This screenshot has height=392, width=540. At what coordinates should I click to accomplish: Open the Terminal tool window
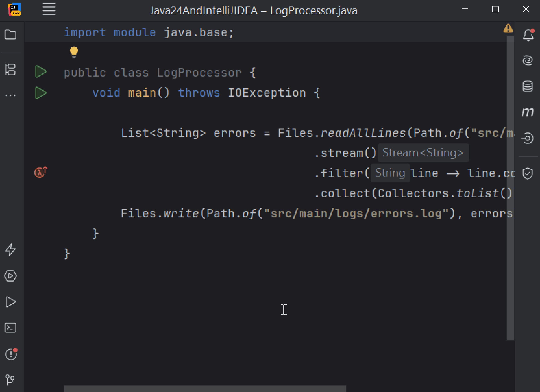point(10,328)
